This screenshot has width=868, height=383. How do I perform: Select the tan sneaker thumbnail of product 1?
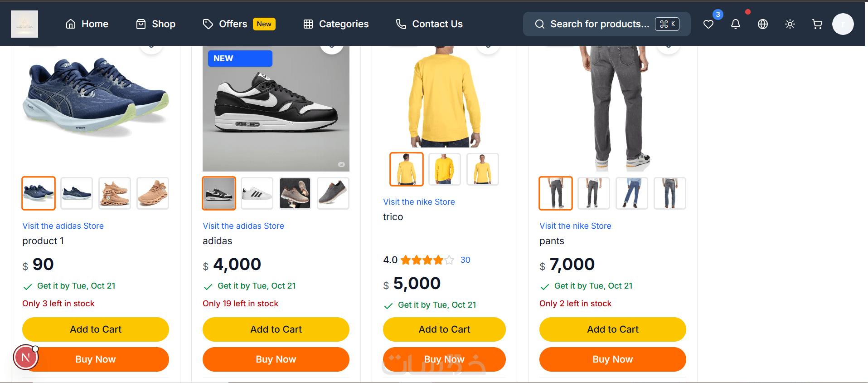115,193
